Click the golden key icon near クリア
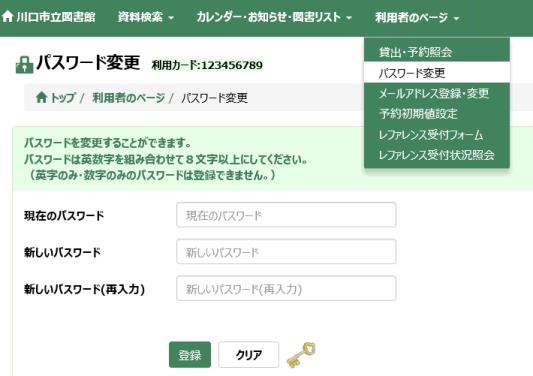 pos(301,355)
